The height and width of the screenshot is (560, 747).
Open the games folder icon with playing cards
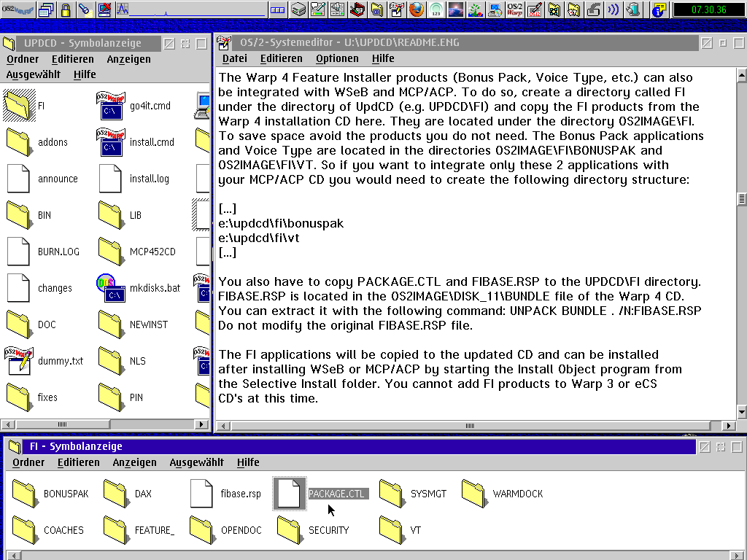pyautogui.click(x=573, y=9)
